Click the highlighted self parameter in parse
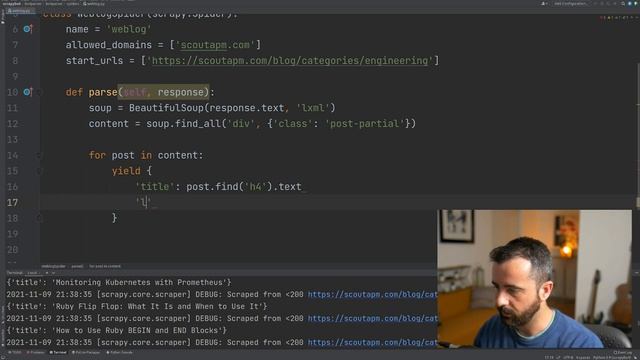640x360 pixels. (135, 92)
